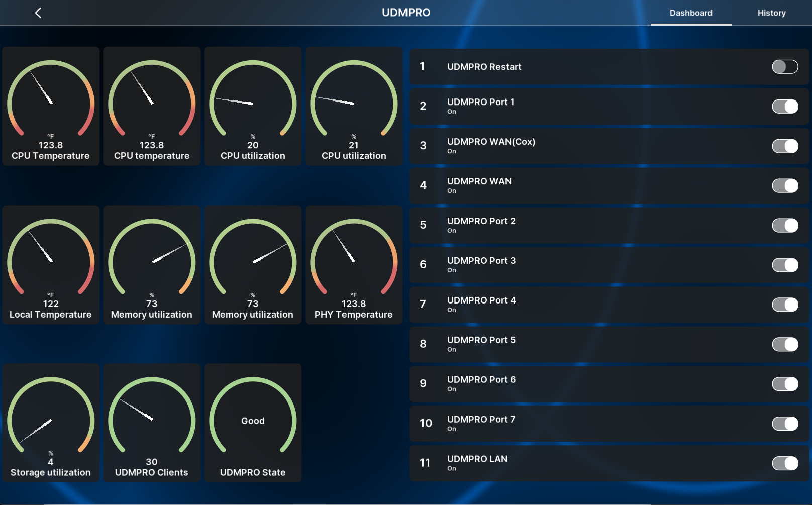Toggle the UDMPRO LAN switch

pyautogui.click(x=784, y=463)
